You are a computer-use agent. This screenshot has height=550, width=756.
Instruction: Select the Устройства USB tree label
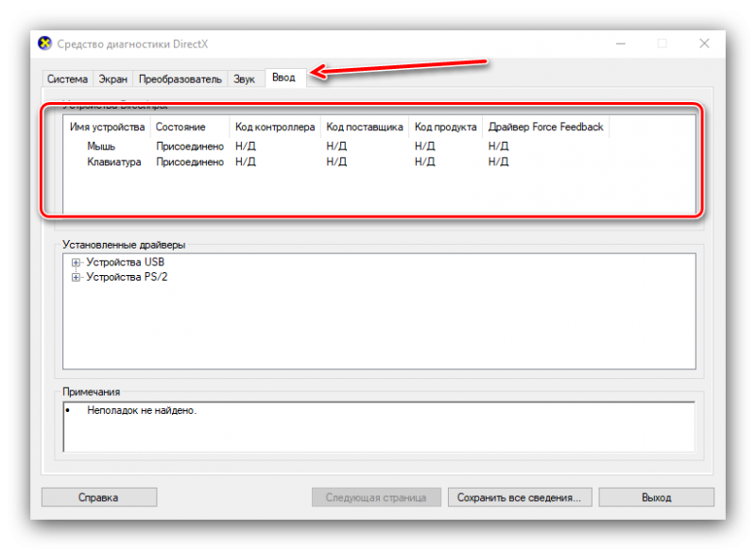click(126, 262)
